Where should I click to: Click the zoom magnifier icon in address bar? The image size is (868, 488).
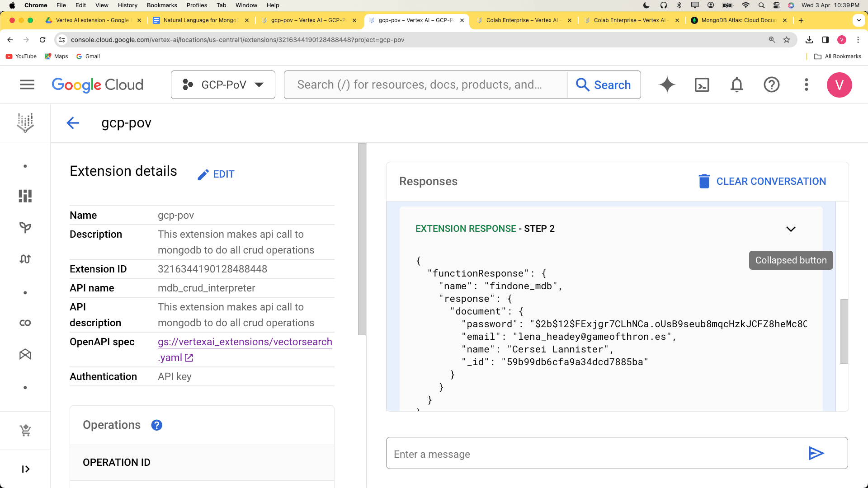pyautogui.click(x=772, y=40)
